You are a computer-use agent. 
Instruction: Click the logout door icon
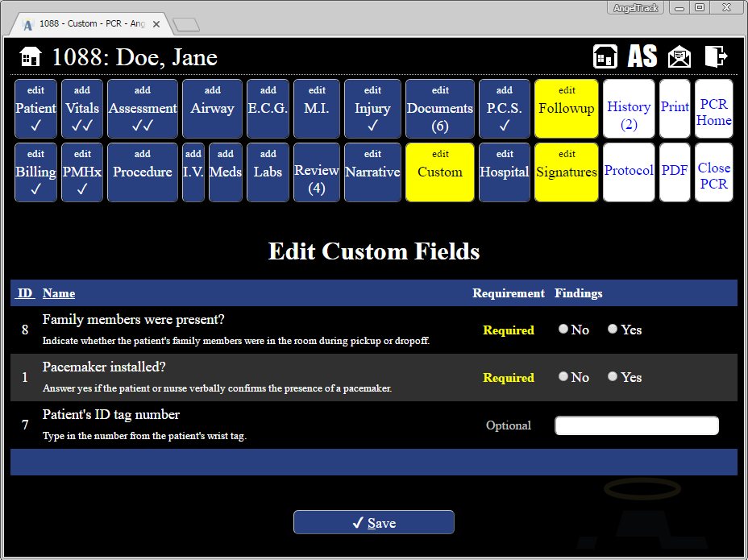click(x=716, y=56)
